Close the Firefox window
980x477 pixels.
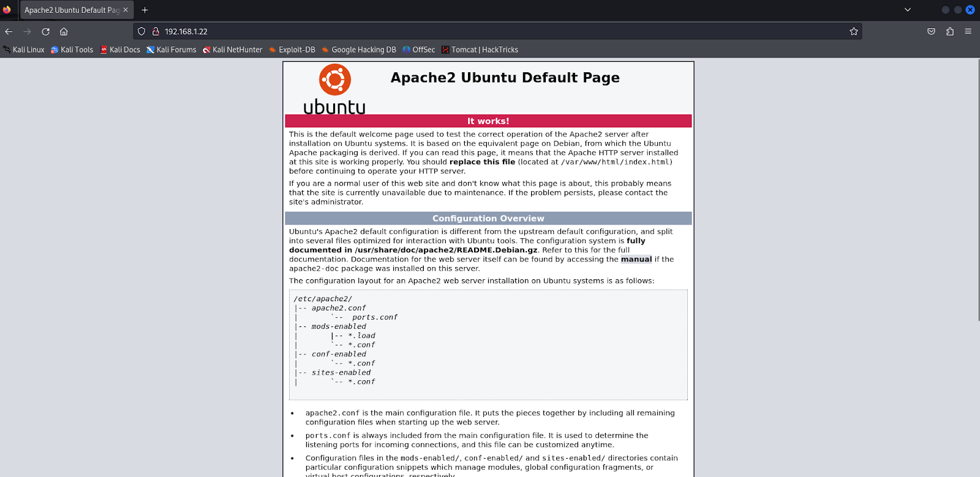tap(970, 10)
